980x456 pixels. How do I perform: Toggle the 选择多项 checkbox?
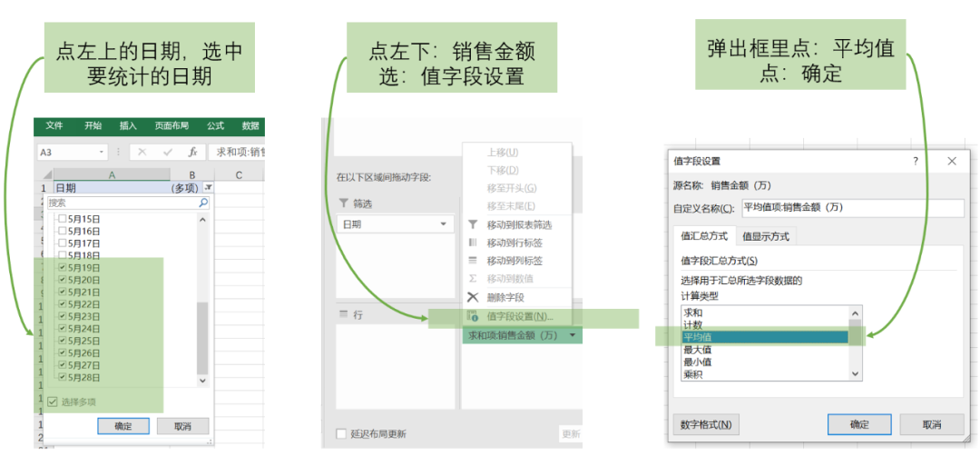click(x=53, y=401)
